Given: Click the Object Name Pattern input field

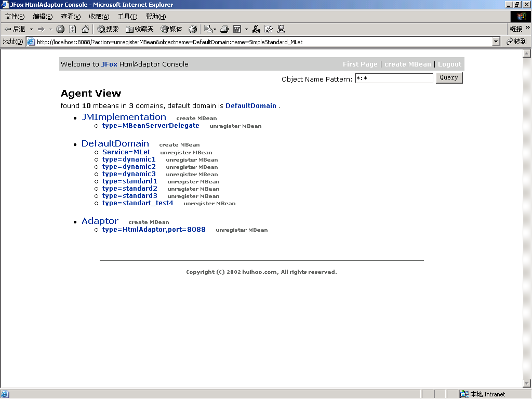Looking at the screenshot, I should point(394,78).
